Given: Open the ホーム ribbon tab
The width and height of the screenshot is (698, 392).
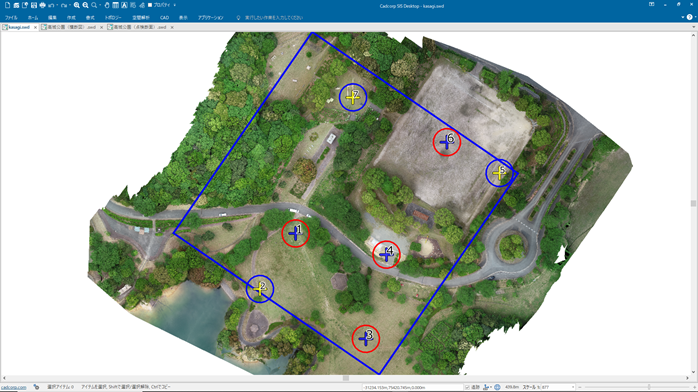Looking at the screenshot, I should click(33, 18).
